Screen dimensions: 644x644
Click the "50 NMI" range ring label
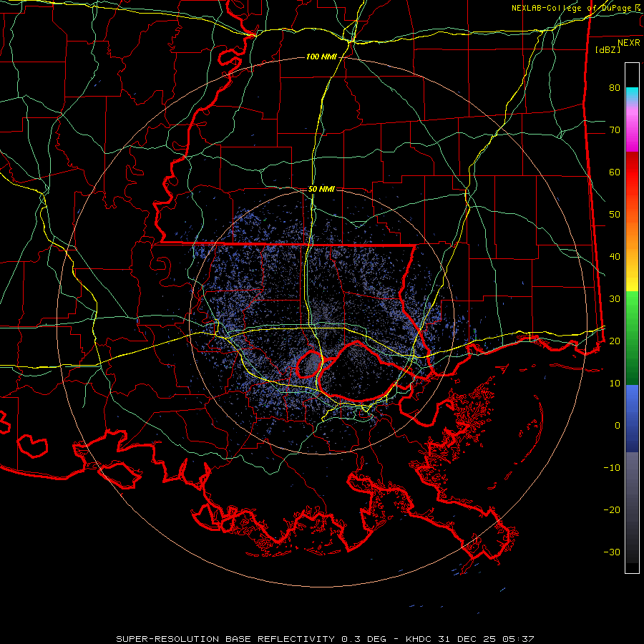coord(321,190)
